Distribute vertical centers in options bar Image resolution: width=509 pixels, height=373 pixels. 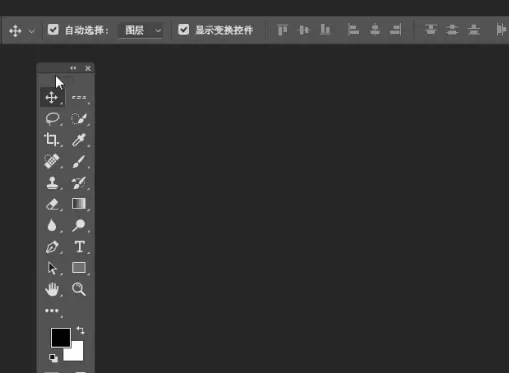pyautogui.click(x=452, y=30)
